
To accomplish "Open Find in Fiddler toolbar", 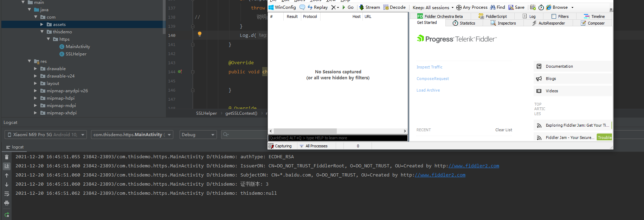I will tap(497, 7).
